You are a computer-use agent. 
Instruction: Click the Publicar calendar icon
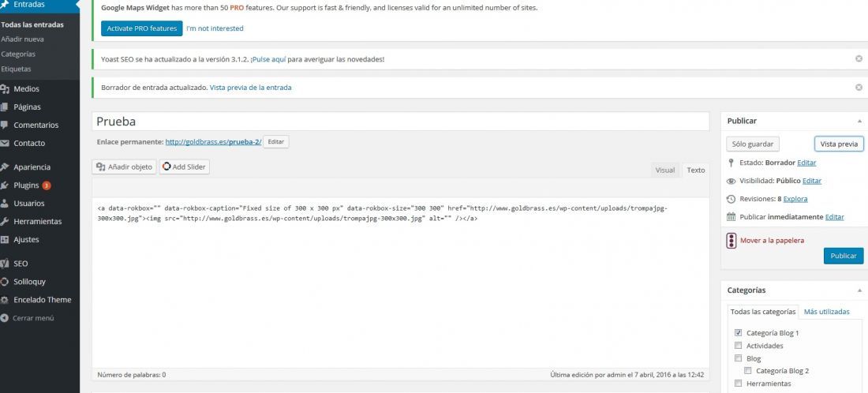(x=731, y=217)
